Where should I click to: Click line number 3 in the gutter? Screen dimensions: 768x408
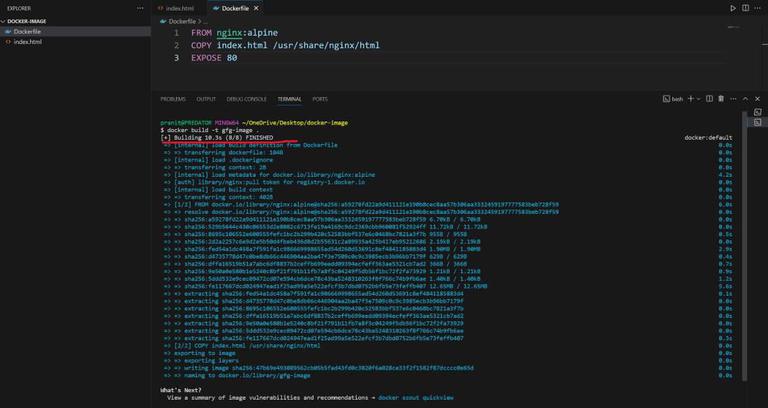[x=176, y=58]
